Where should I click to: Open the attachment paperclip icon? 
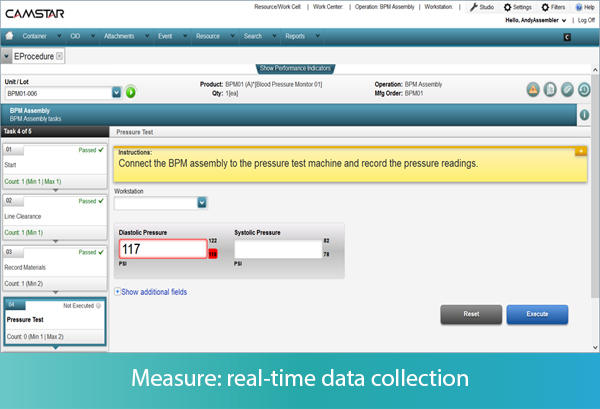(567, 90)
